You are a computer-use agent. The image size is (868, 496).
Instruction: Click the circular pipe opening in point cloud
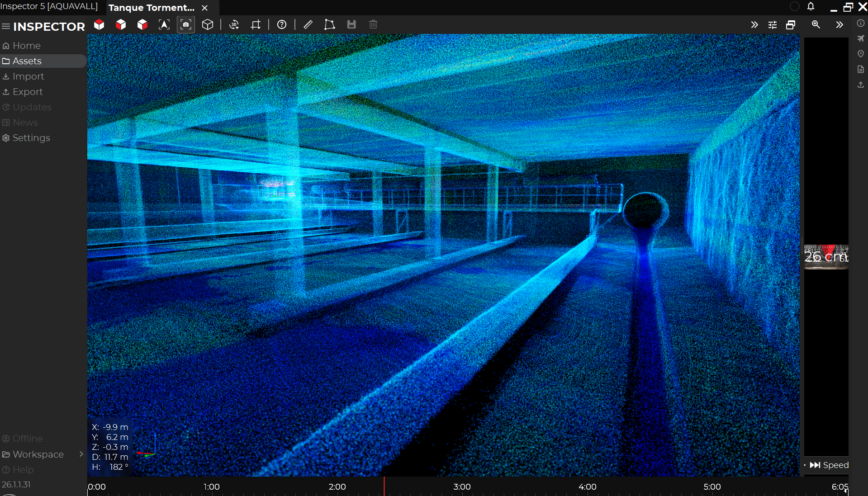(645, 211)
